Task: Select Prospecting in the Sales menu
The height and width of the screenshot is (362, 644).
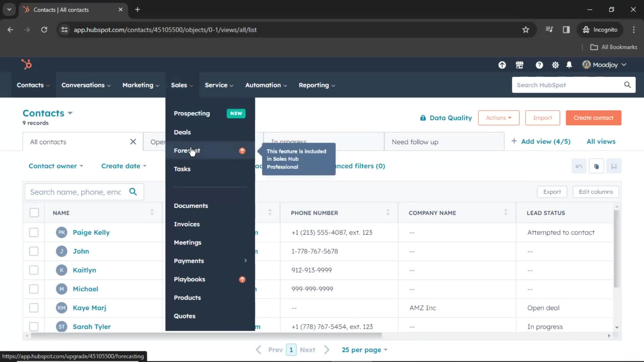Action: [192, 114]
